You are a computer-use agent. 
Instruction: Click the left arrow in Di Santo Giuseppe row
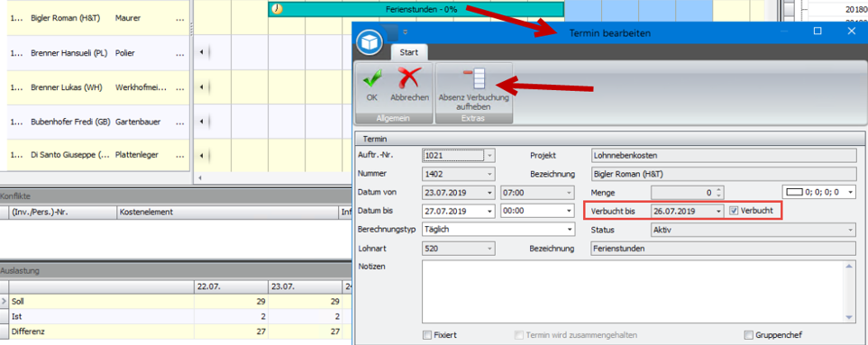pyautogui.click(x=201, y=155)
